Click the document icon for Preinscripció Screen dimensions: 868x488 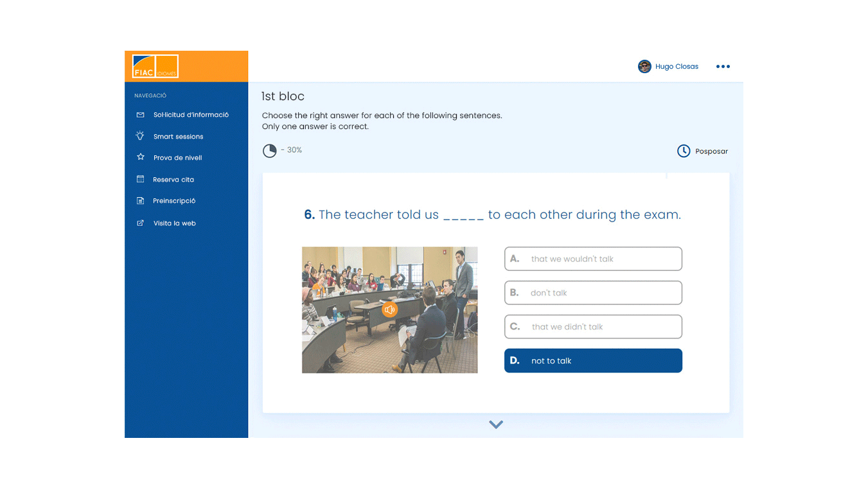click(140, 201)
